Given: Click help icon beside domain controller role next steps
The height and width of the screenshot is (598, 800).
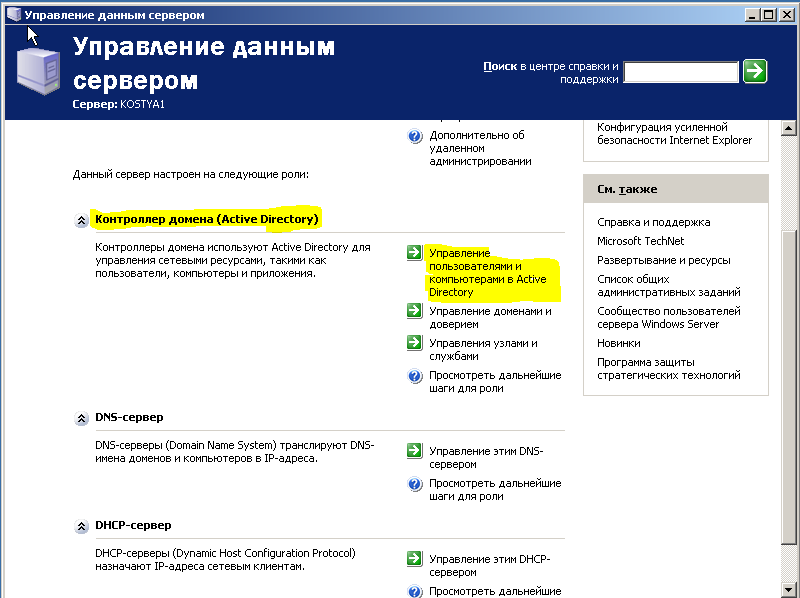Looking at the screenshot, I should (415, 377).
